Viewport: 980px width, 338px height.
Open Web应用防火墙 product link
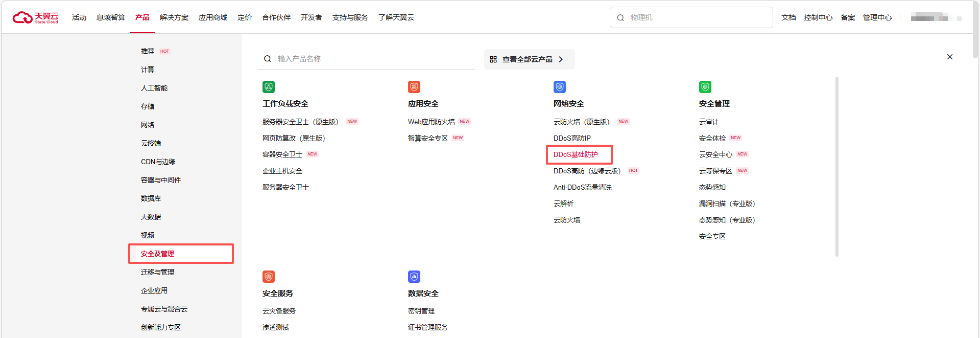432,122
